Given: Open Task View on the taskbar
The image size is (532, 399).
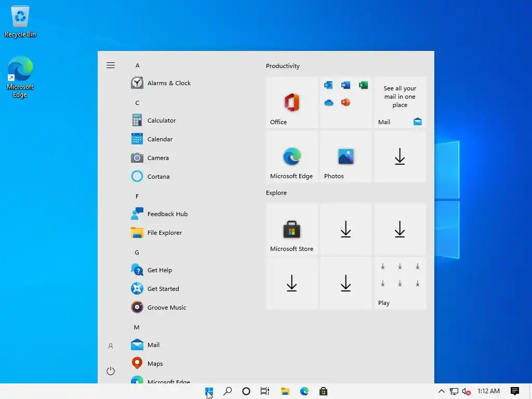Looking at the screenshot, I should point(264,391).
